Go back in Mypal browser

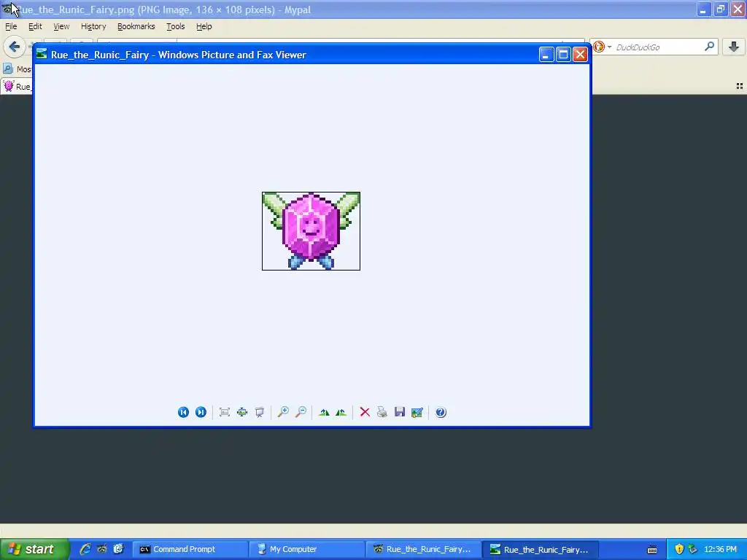click(x=14, y=47)
